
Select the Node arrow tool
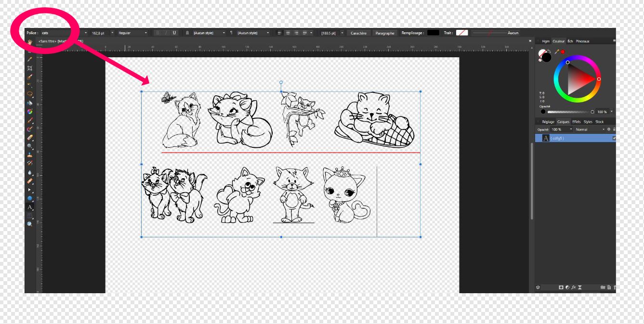[x=29, y=189]
